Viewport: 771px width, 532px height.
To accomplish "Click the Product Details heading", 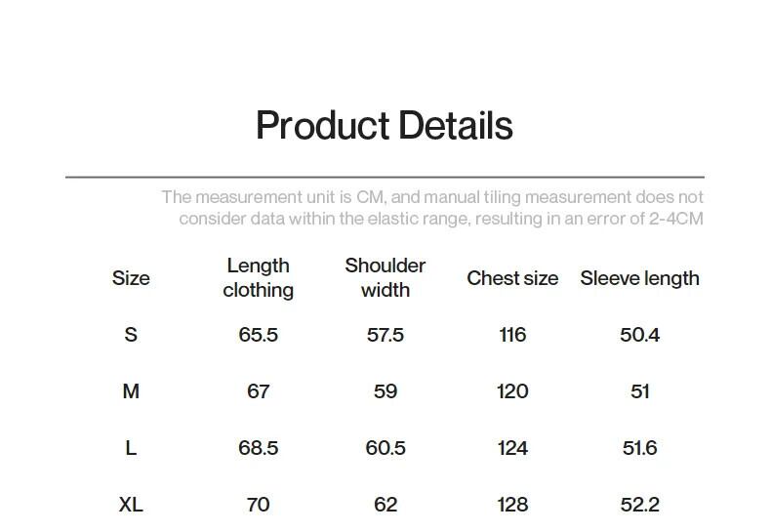I will point(384,126).
